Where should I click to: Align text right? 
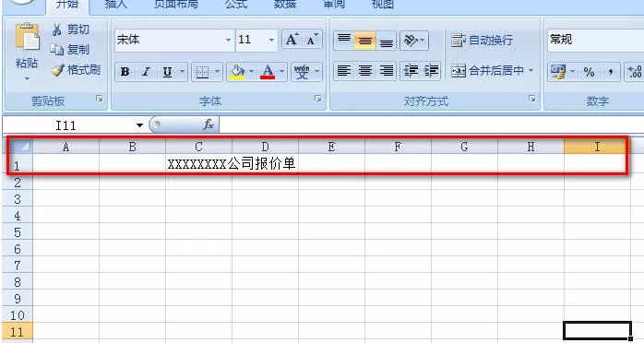tap(386, 71)
